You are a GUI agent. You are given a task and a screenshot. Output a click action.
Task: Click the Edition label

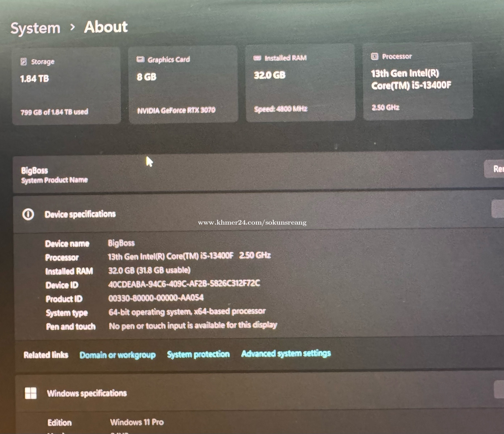click(x=60, y=422)
